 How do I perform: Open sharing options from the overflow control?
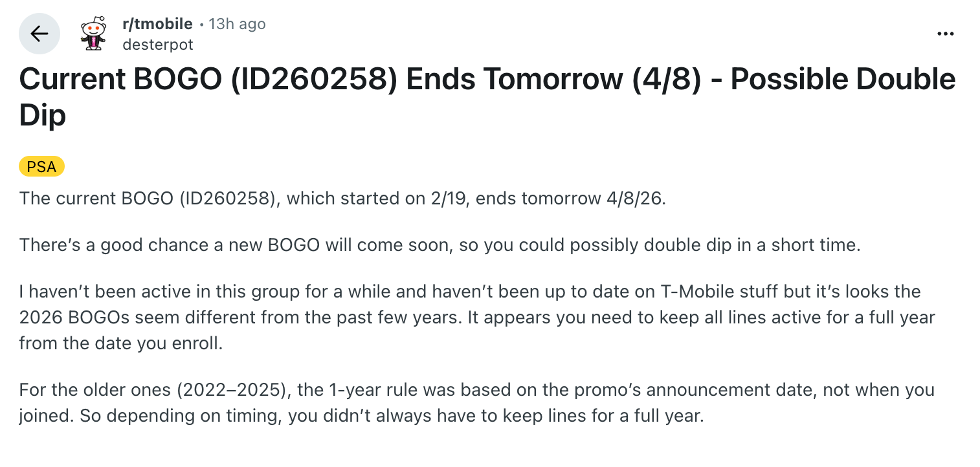click(x=946, y=34)
